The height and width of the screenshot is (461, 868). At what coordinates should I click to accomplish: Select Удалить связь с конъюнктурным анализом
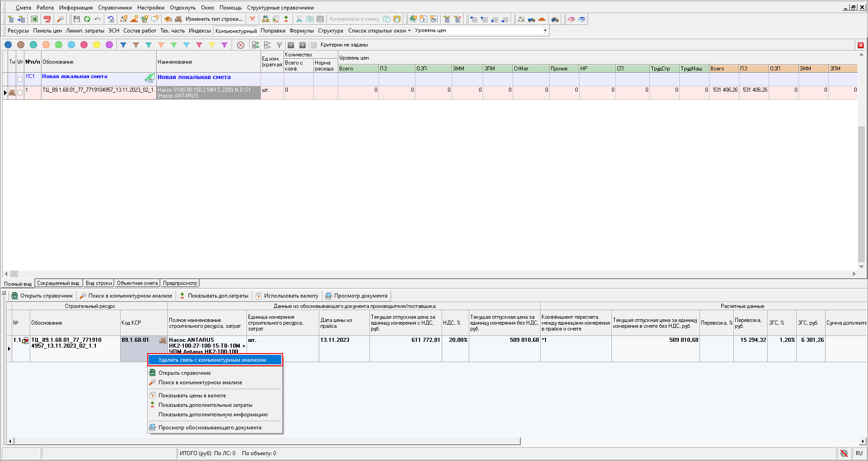(x=212, y=360)
